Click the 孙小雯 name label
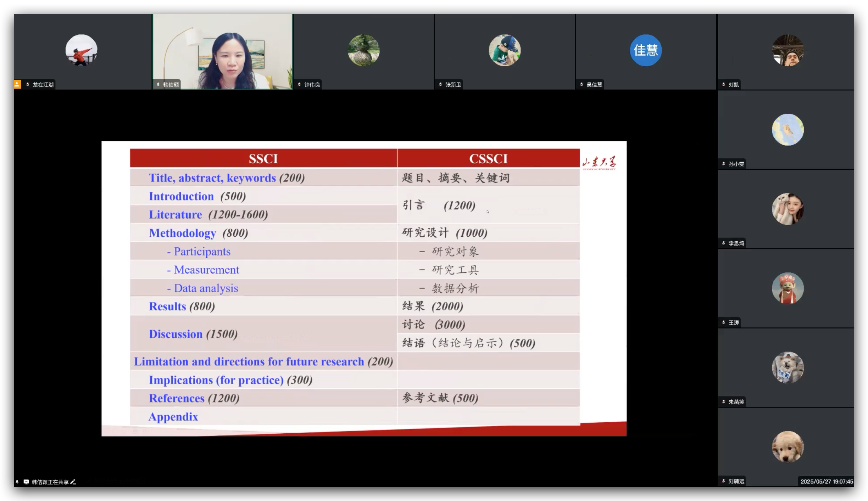Image resolution: width=868 pixels, height=501 pixels. coord(736,164)
